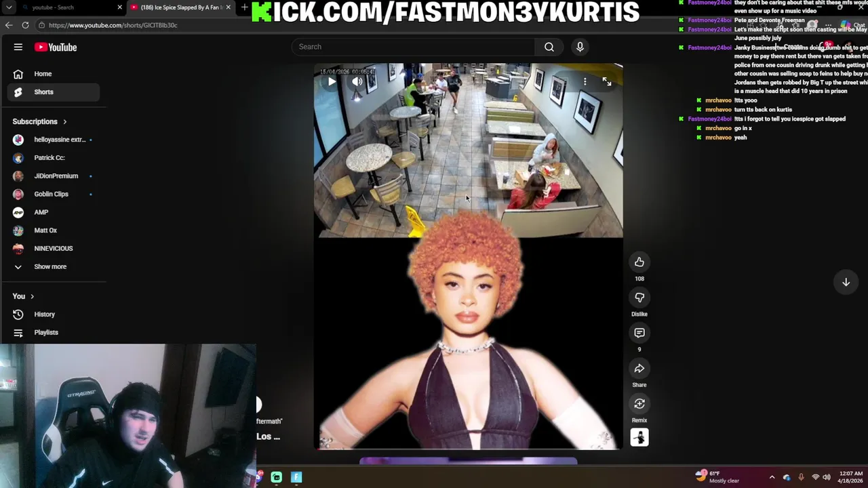The image size is (868, 488).
Task: Expand subscriptions with Show more
Action: (54, 267)
